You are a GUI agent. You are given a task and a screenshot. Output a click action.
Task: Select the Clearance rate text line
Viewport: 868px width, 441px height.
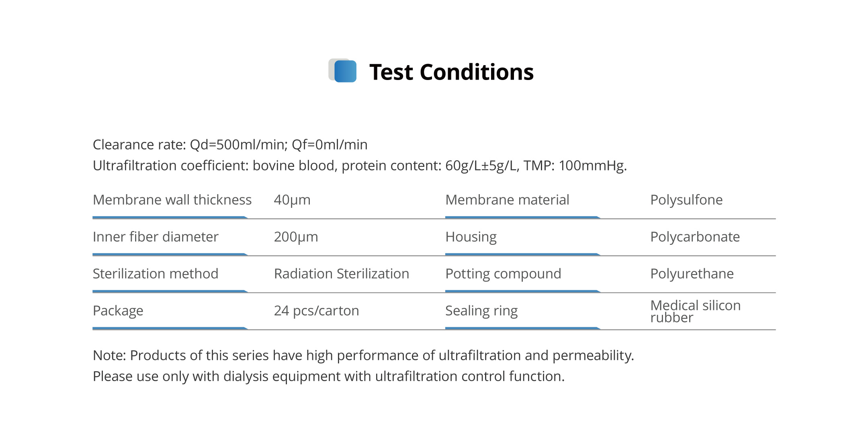pos(230,145)
